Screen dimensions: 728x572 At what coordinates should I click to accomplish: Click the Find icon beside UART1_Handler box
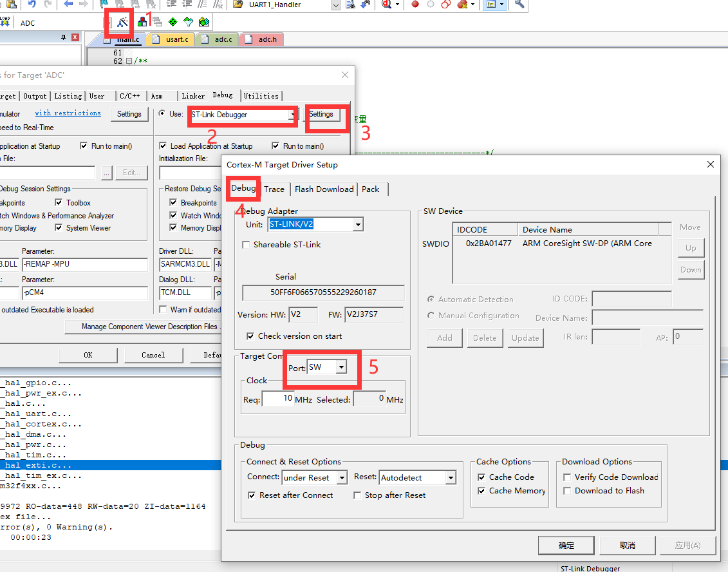click(x=351, y=4)
